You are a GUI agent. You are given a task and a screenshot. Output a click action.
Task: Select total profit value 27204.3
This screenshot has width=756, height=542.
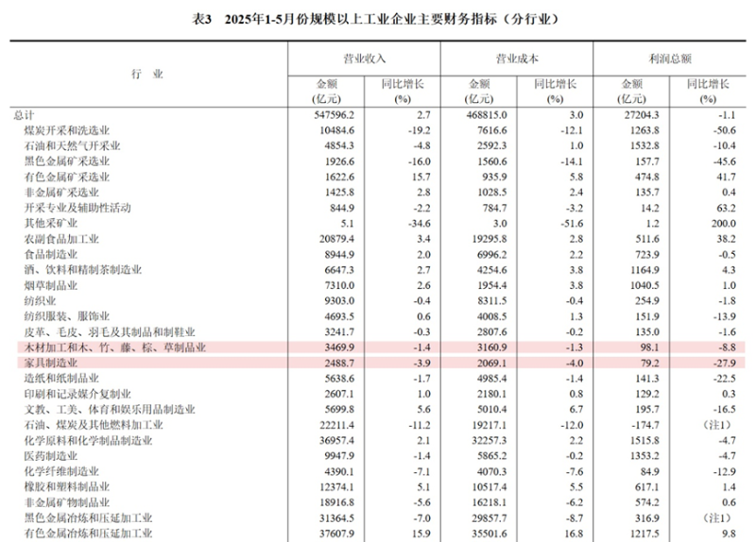click(641, 115)
